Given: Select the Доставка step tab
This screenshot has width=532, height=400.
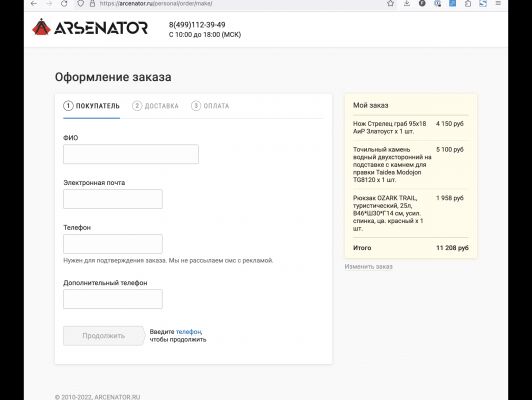Looking at the screenshot, I should point(155,106).
